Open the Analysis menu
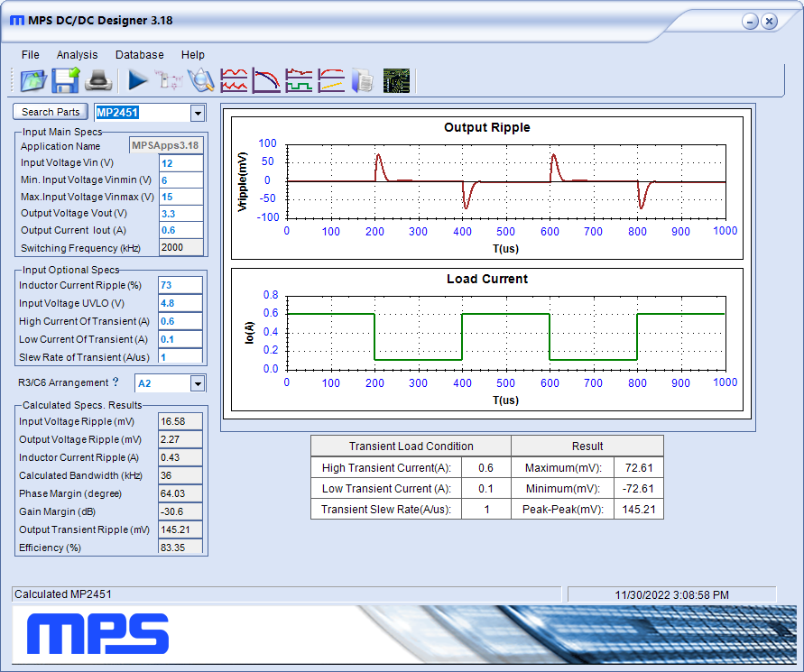 click(77, 55)
